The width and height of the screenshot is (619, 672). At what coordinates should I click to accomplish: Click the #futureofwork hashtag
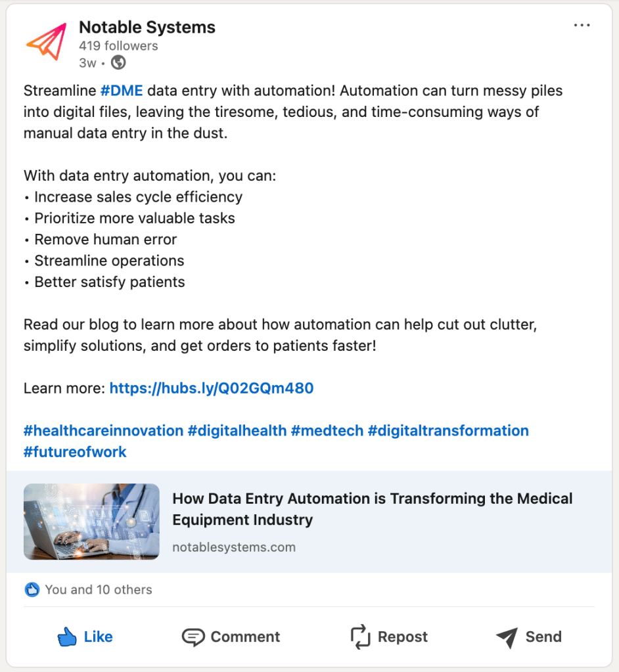point(75,452)
